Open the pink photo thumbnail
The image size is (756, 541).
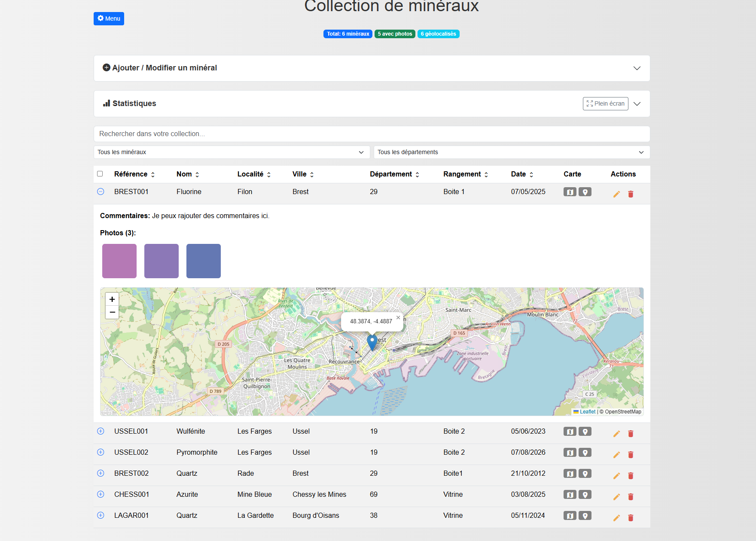[x=119, y=261]
